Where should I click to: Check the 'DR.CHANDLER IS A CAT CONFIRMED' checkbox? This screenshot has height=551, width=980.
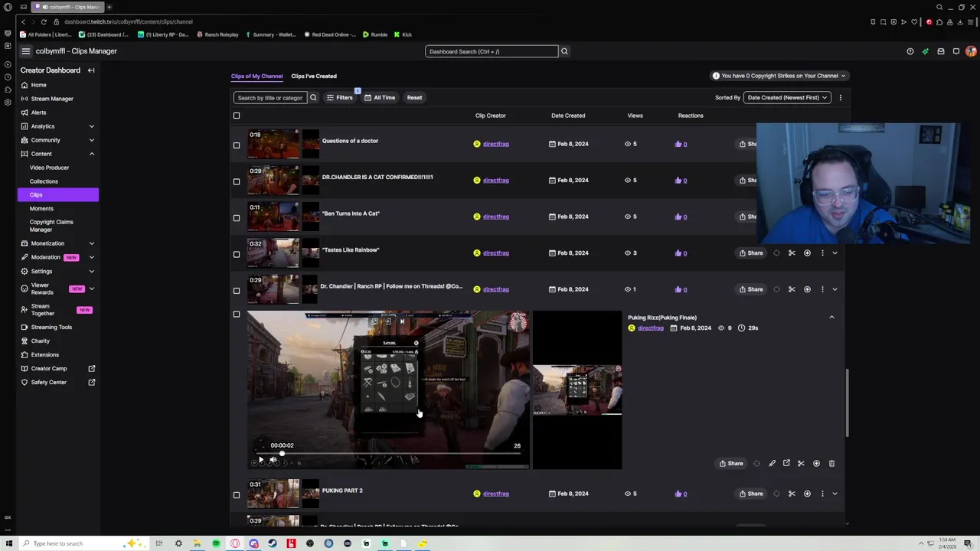[x=237, y=181]
